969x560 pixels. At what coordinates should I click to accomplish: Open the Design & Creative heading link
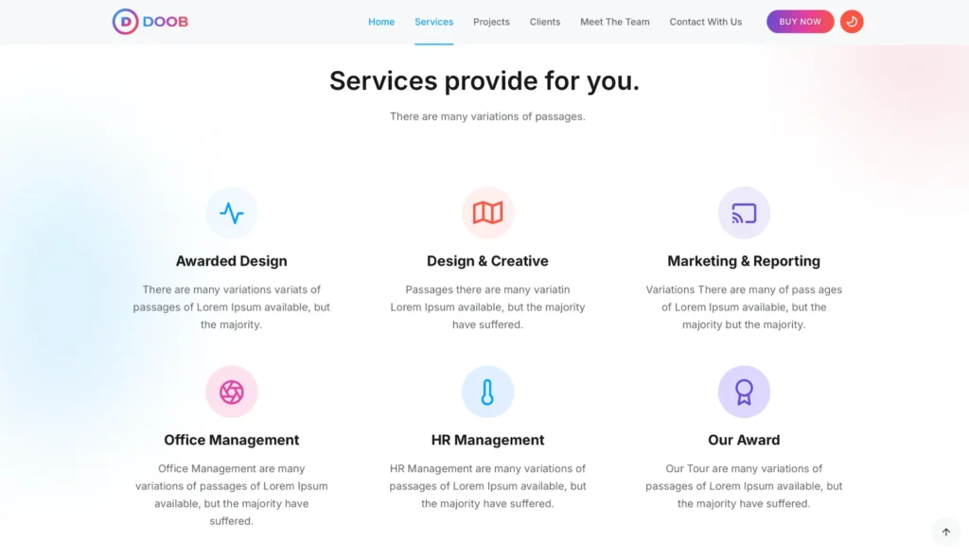tap(487, 261)
